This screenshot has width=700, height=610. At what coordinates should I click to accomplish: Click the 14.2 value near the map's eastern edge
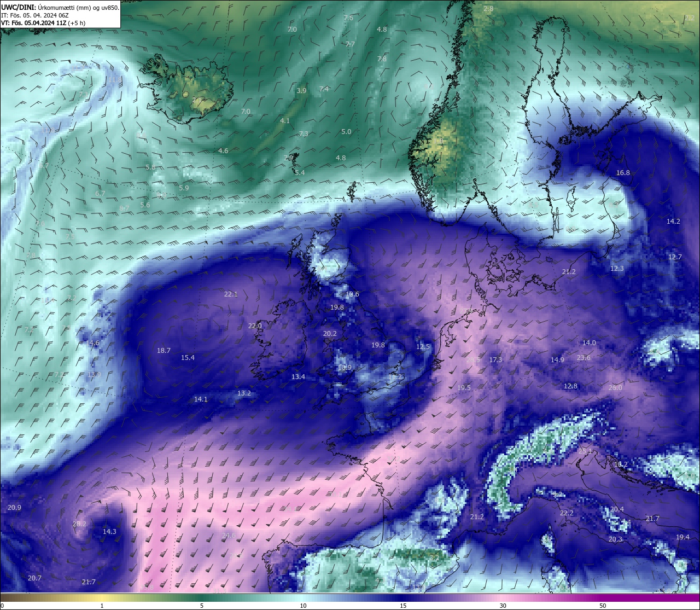click(673, 222)
